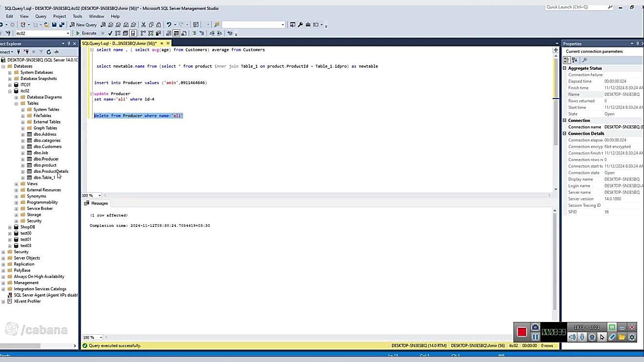
Task: Click the Connection name property row
Action: (x=603, y=127)
